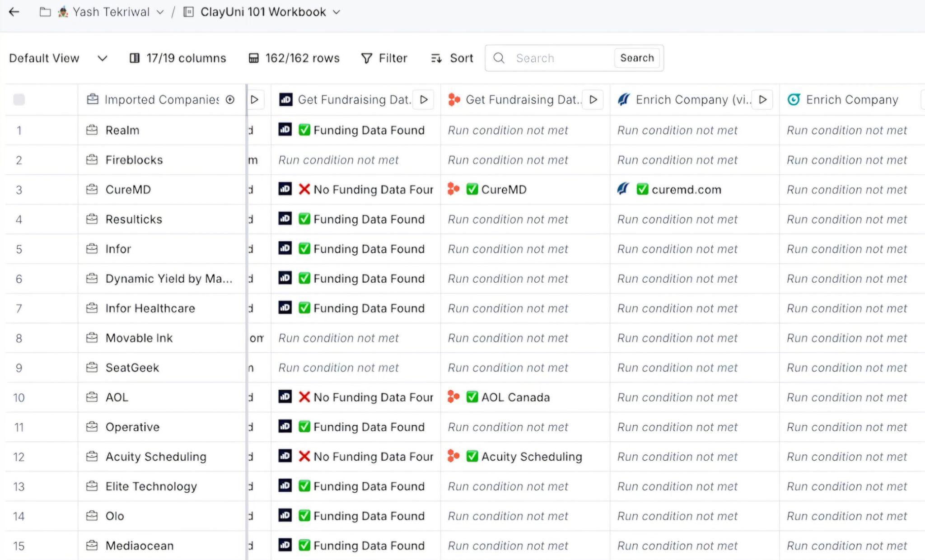Select the Movable Ink company cell
925x560 pixels.
pos(162,338)
